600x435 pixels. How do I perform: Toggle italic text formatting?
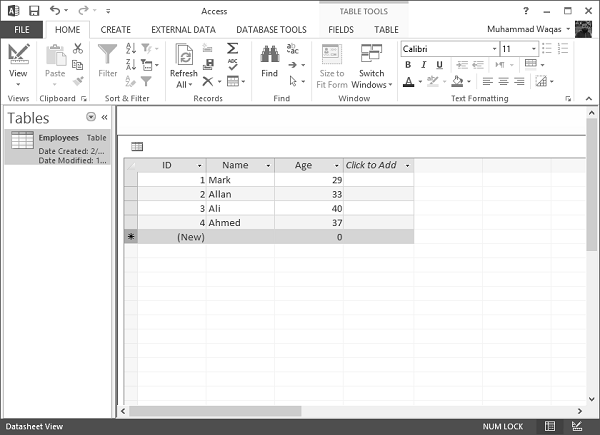(424, 65)
